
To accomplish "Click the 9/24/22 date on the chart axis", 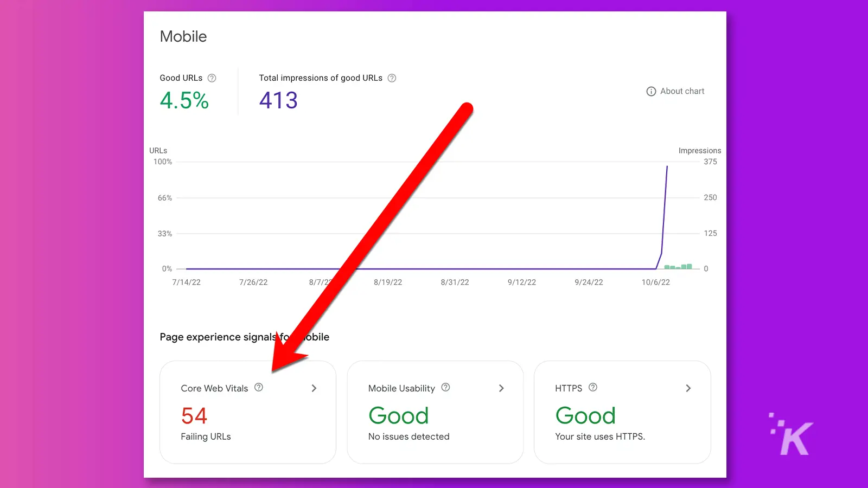I will click(x=589, y=282).
